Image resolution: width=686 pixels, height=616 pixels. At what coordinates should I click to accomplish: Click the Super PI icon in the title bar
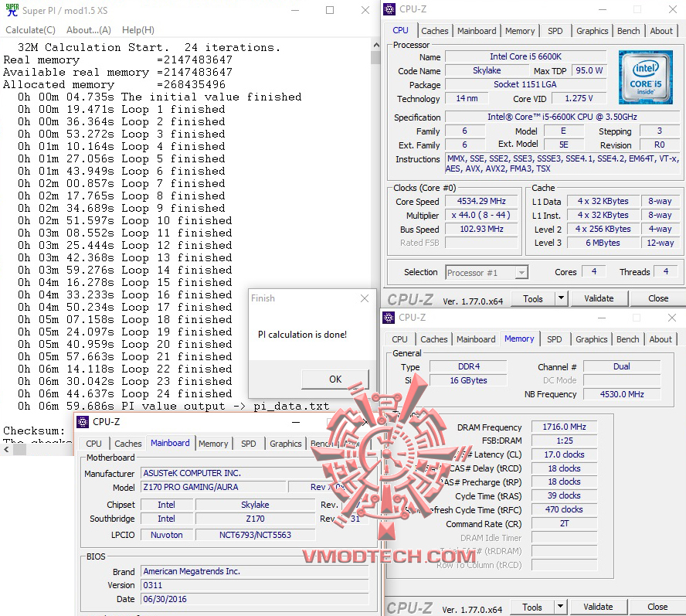pyautogui.click(x=11, y=11)
